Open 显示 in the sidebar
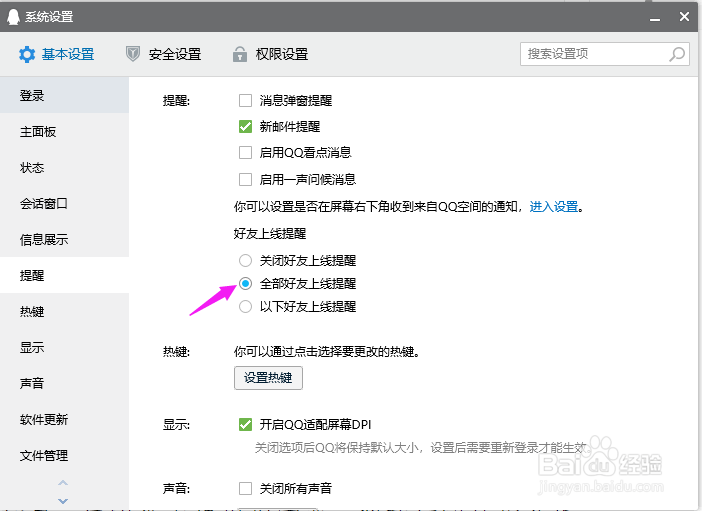The width and height of the screenshot is (702, 511). (64, 347)
